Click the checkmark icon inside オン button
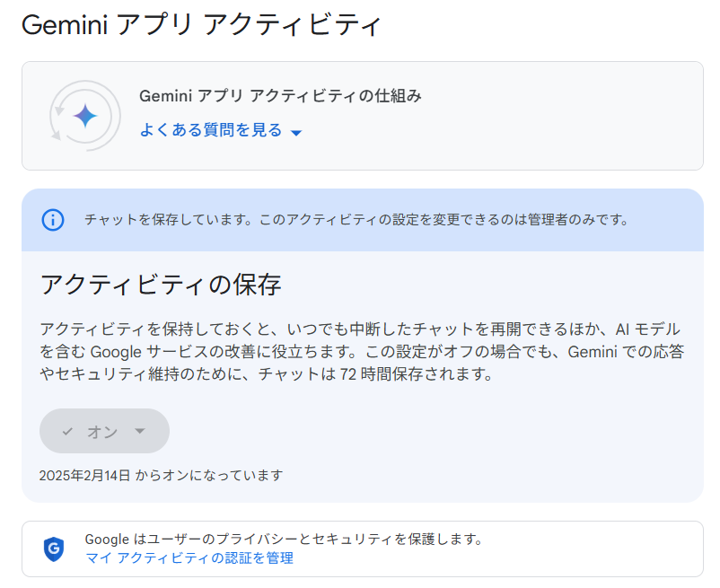 coord(67,432)
